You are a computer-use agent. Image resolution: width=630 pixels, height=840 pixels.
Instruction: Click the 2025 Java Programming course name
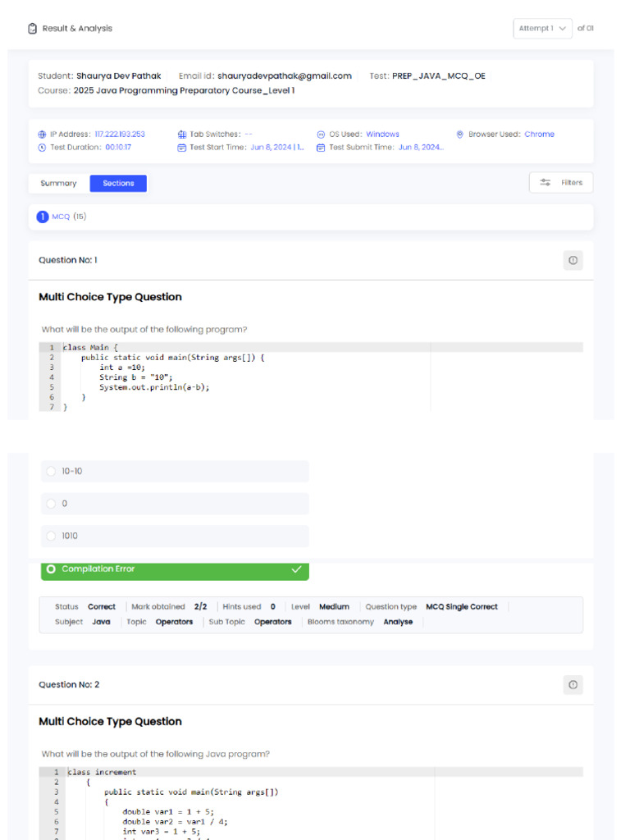(184, 90)
